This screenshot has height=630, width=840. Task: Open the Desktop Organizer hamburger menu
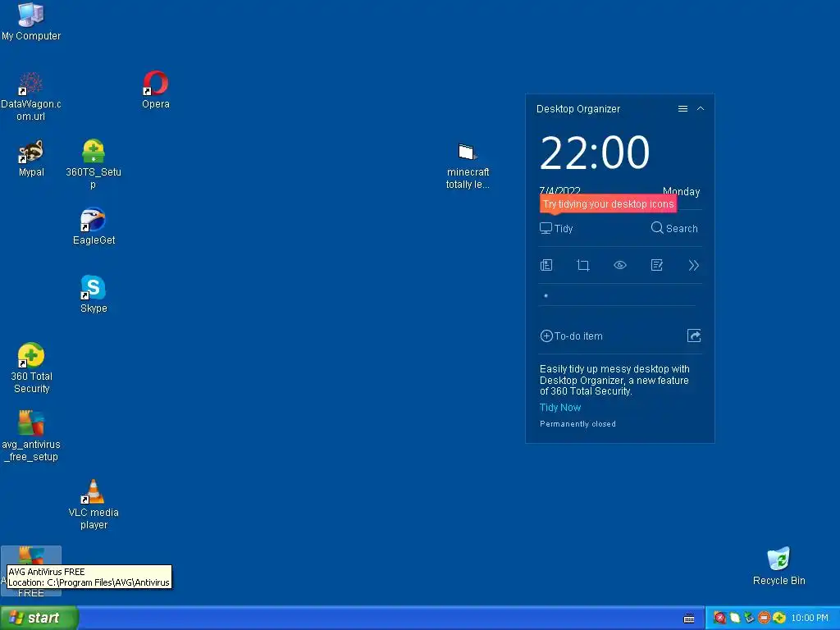[x=682, y=109]
